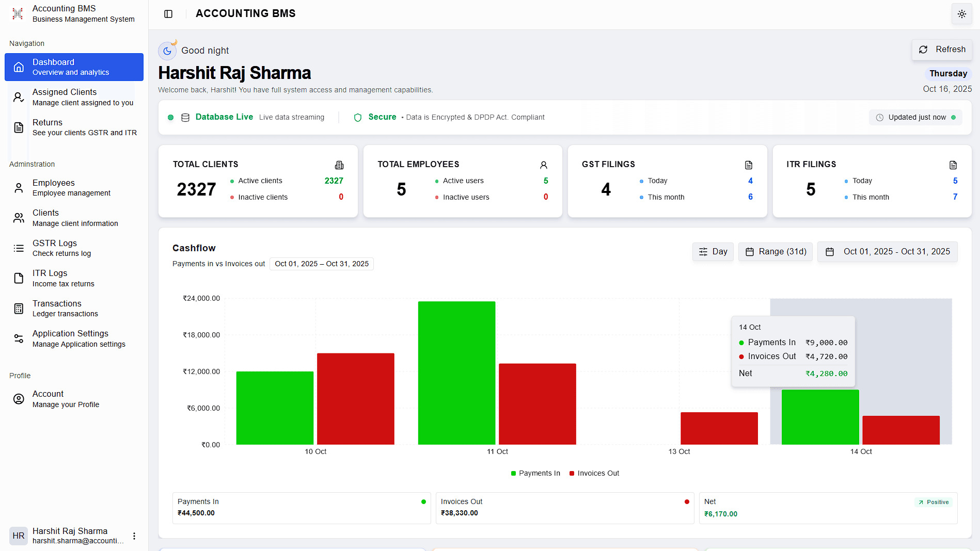The width and height of the screenshot is (980, 551).
Task: Open the Oct 01 - Oct 31 date picker
Action: (887, 252)
